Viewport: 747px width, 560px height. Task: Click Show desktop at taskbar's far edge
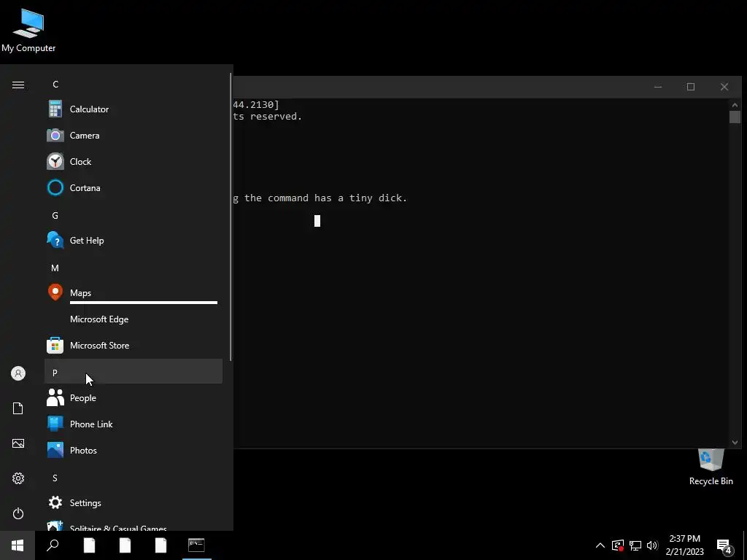point(745,545)
